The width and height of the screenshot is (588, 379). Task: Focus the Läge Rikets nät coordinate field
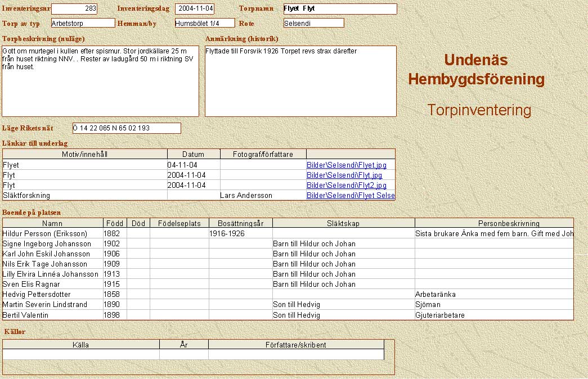coord(127,128)
